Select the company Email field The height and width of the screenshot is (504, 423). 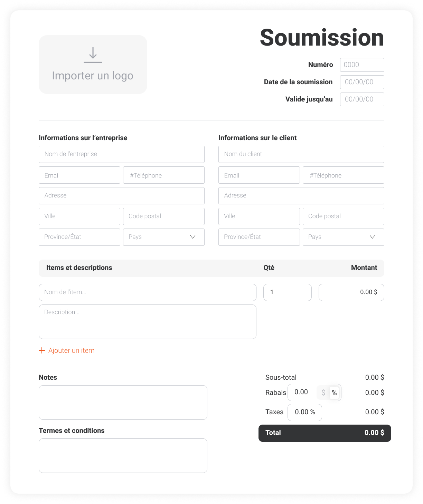[79, 175]
